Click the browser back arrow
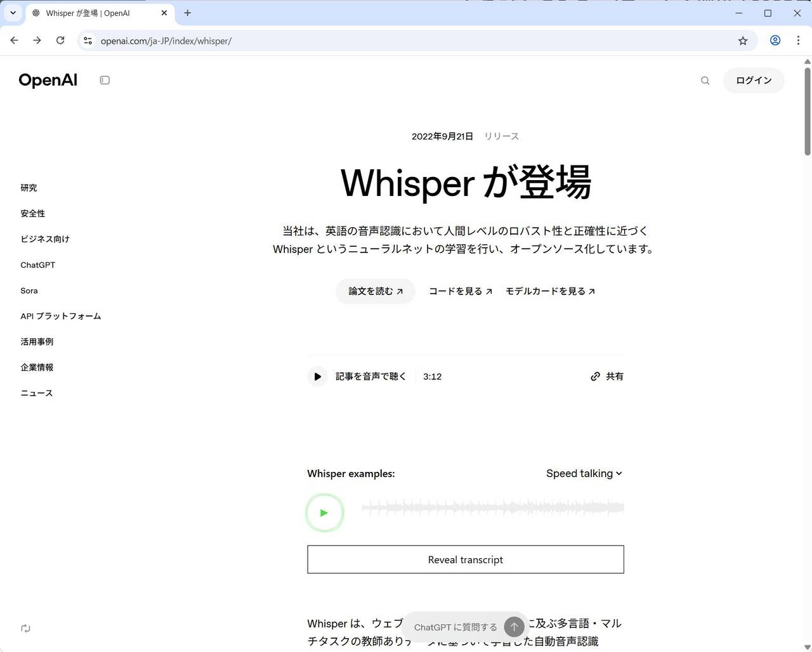 tap(14, 41)
